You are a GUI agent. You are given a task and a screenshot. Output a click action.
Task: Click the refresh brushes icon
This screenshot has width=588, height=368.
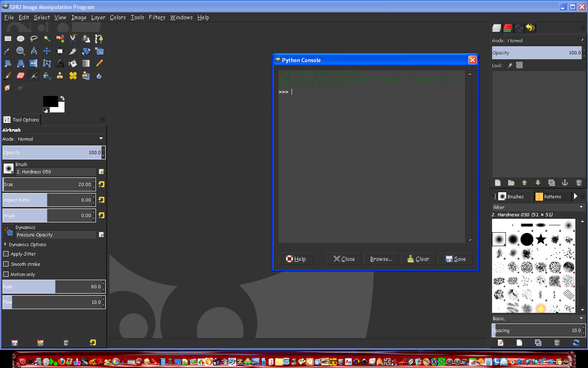tap(576, 343)
